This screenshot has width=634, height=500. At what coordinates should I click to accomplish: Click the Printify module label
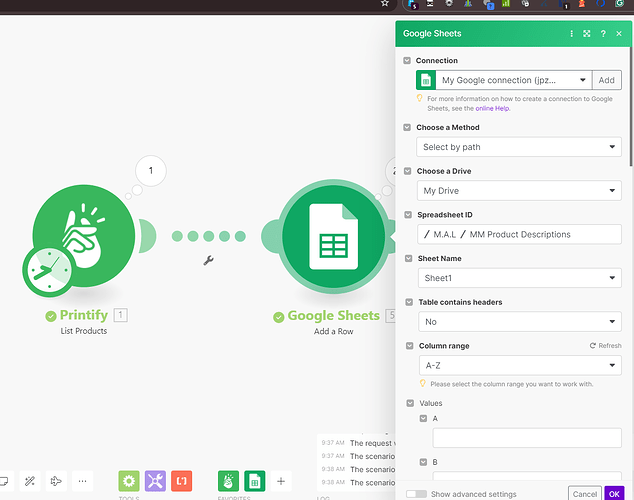(84, 315)
